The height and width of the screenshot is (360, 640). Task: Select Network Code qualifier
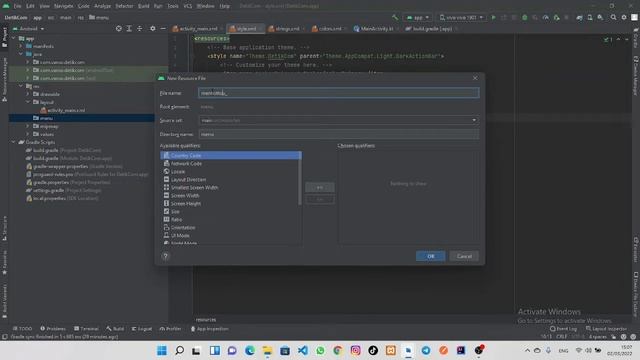click(x=231, y=163)
